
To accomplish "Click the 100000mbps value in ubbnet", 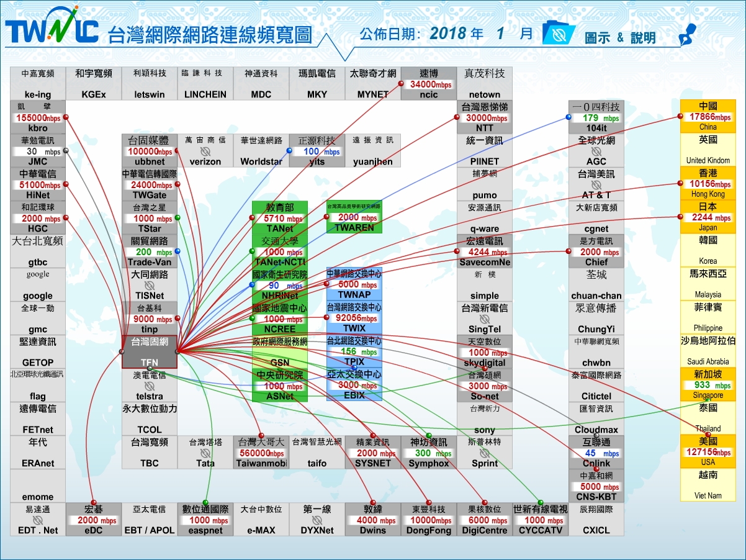I will pyautogui.click(x=150, y=151).
